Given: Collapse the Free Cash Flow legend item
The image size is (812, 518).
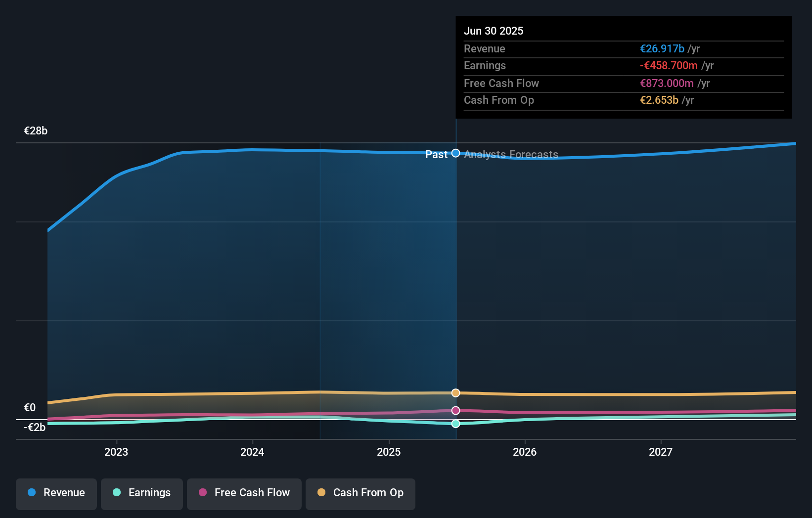Looking at the screenshot, I should coord(244,493).
